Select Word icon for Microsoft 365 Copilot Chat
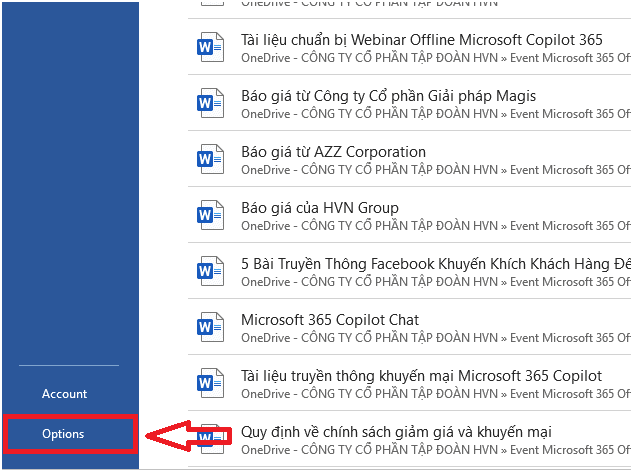632x470 pixels. 211,327
